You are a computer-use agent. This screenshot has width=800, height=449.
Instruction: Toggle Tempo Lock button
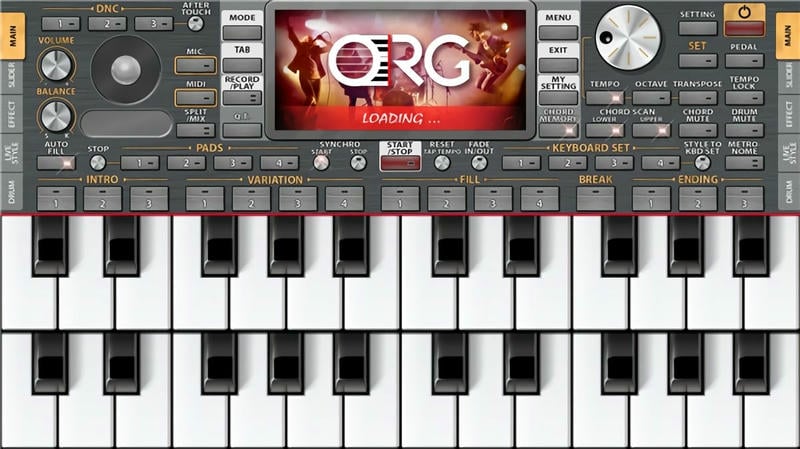(744, 98)
